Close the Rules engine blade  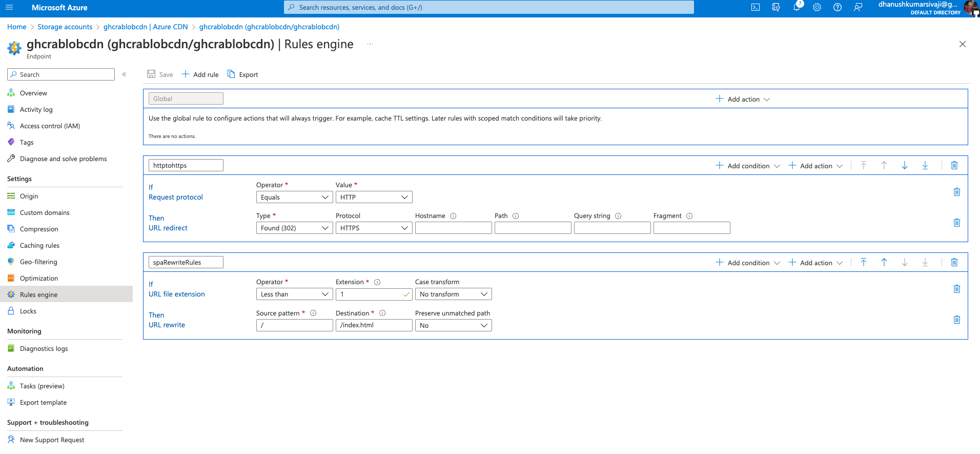pos(963,44)
